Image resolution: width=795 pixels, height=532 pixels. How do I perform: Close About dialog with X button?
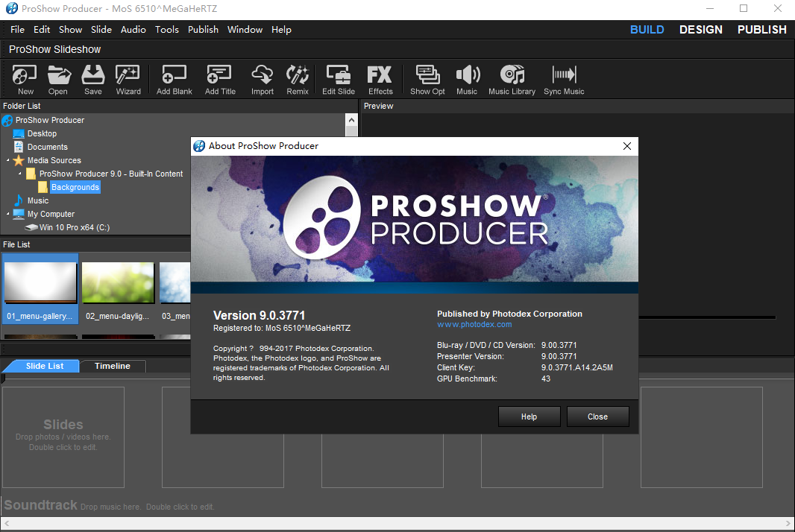(626, 146)
